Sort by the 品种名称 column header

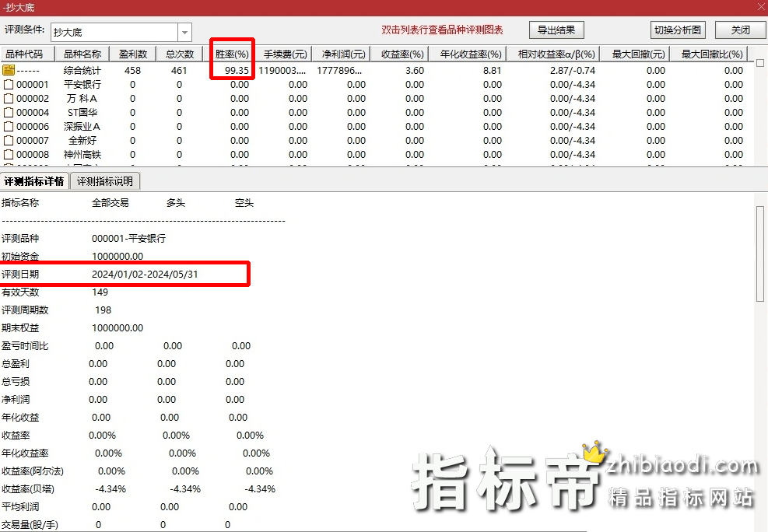(82, 54)
